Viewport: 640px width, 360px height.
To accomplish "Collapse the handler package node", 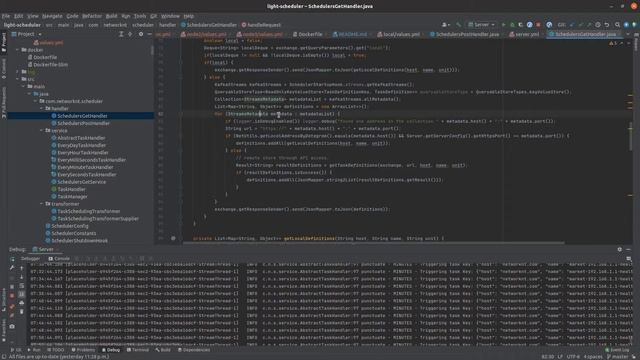I will (x=42, y=109).
